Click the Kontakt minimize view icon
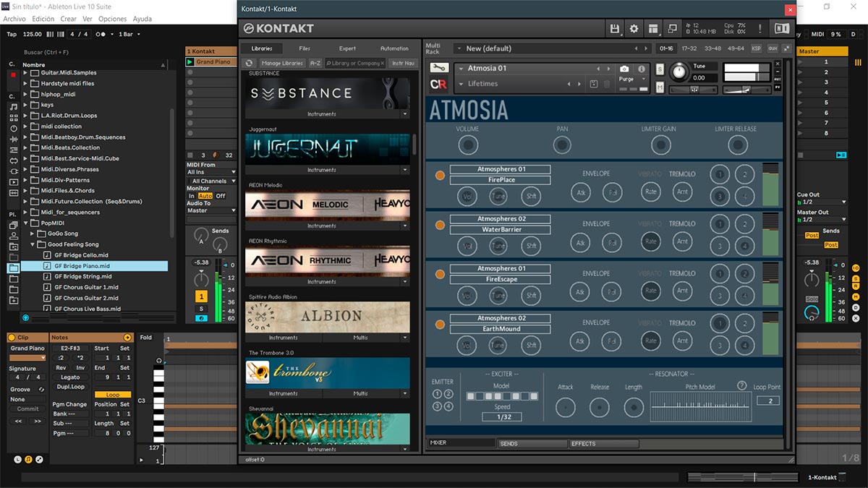The width and height of the screenshot is (868, 488). (673, 29)
